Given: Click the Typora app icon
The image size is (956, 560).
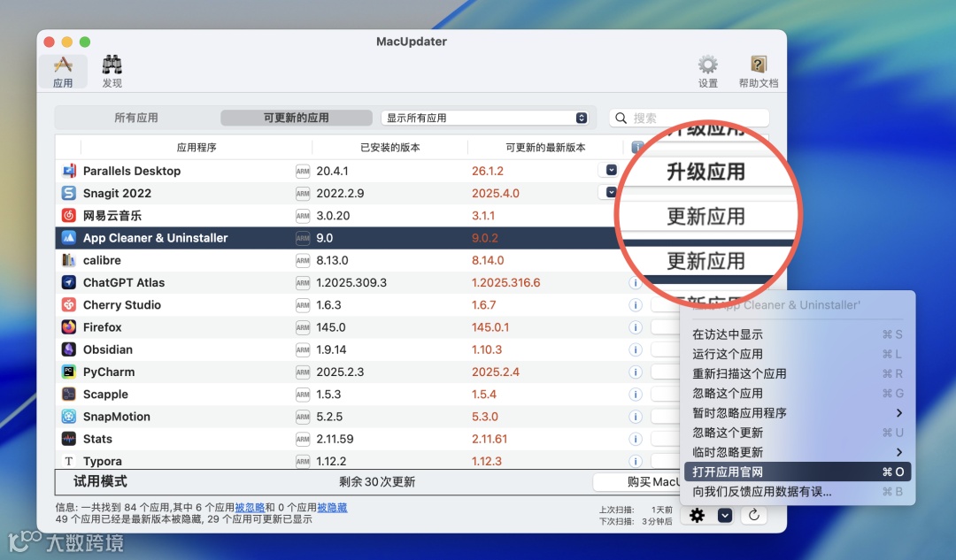Looking at the screenshot, I should point(69,461).
